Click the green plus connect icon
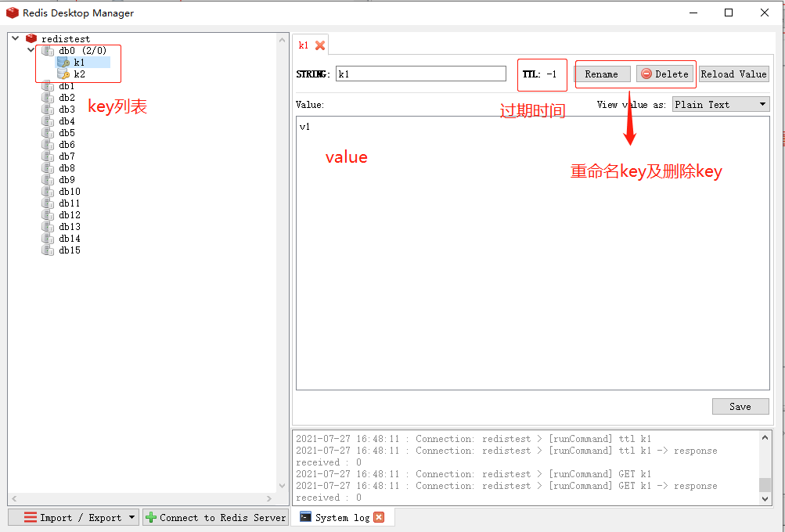The image size is (785, 532). pyautogui.click(x=151, y=517)
